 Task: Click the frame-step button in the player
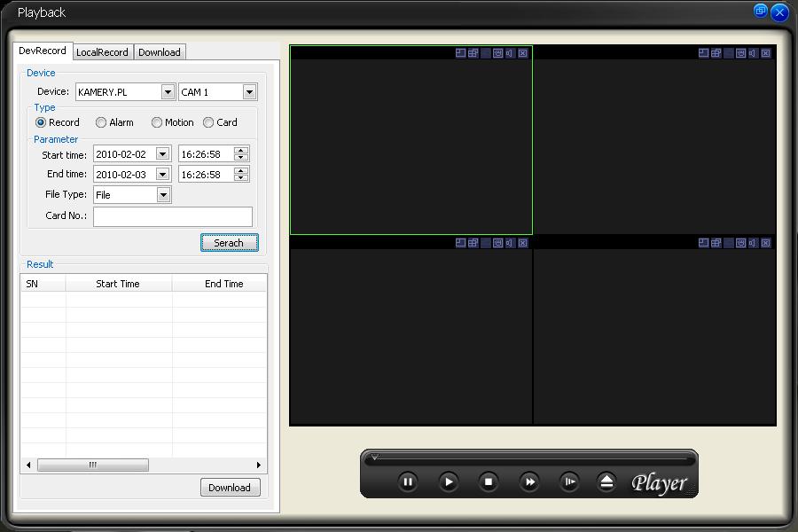click(570, 481)
